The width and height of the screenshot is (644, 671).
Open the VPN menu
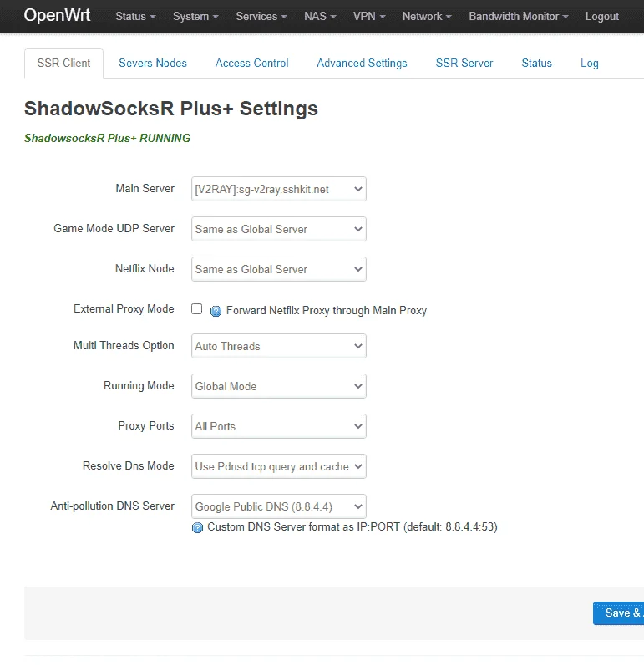(369, 16)
